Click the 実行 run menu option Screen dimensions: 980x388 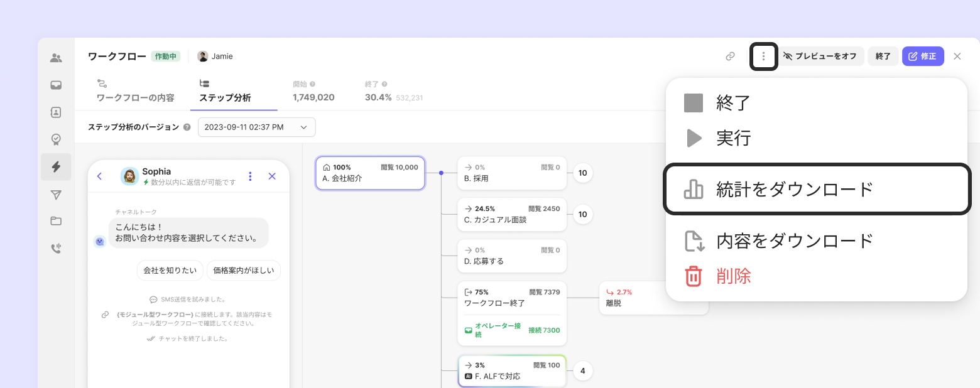click(x=733, y=138)
